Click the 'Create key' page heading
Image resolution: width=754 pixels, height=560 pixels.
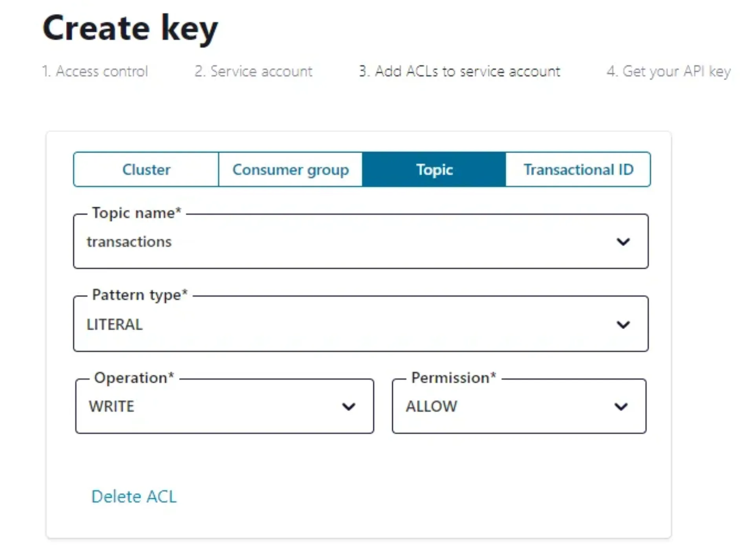130,28
